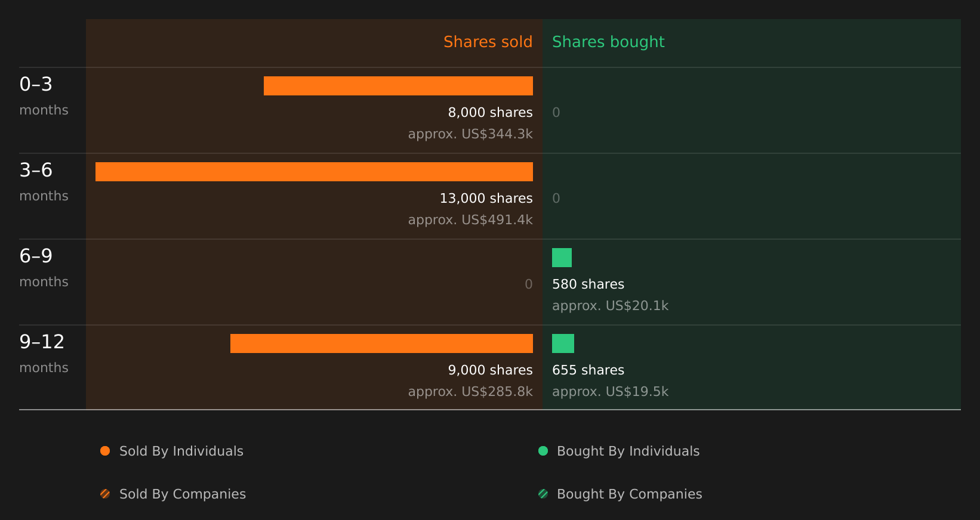980x520 pixels.
Task: Select the Sold By Companies legend label
Action: click(183, 494)
